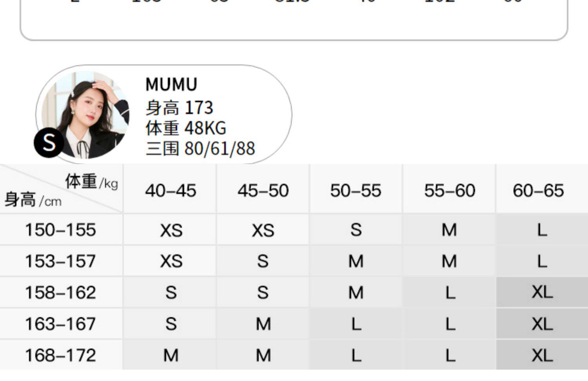Click the 三围 80/61/88 measurements text
This screenshot has height=381, width=588.
(x=200, y=149)
